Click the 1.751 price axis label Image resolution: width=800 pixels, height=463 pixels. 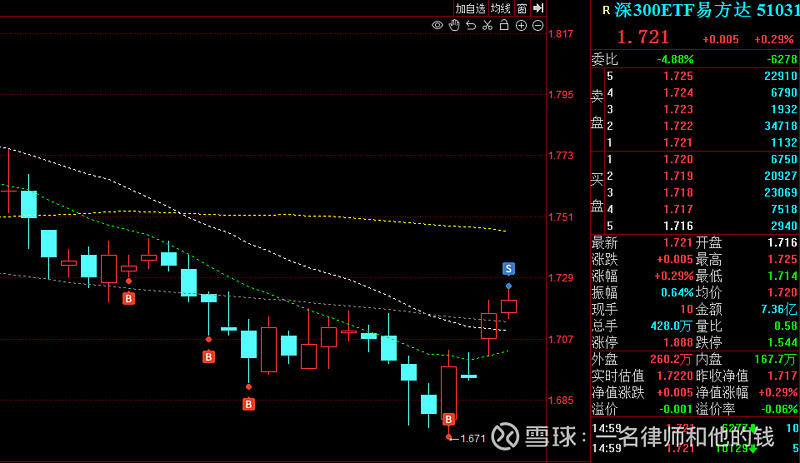[x=561, y=217]
